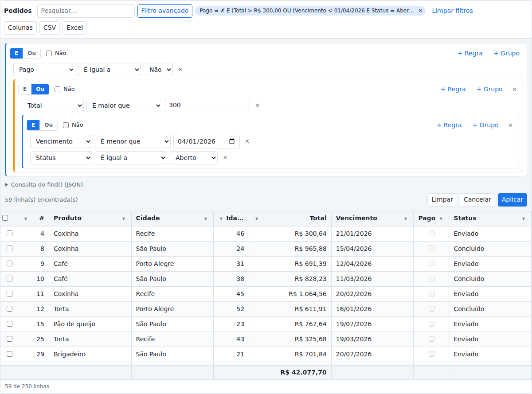Toggle Não checkbox on the outermost group

point(49,53)
